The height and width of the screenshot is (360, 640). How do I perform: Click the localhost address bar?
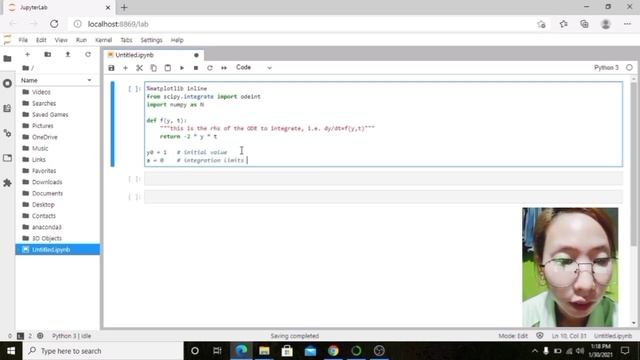point(302,24)
